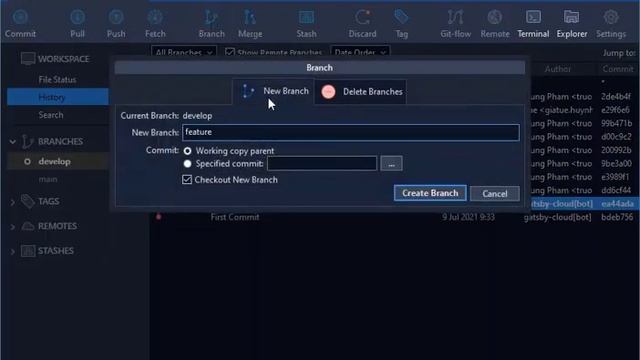The width and height of the screenshot is (640, 360).
Task: Click the Author column header
Action: [x=558, y=69]
